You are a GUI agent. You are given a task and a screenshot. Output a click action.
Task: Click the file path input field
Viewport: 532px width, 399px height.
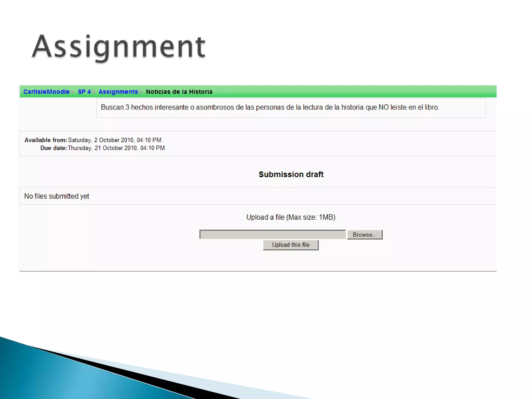[x=272, y=235]
